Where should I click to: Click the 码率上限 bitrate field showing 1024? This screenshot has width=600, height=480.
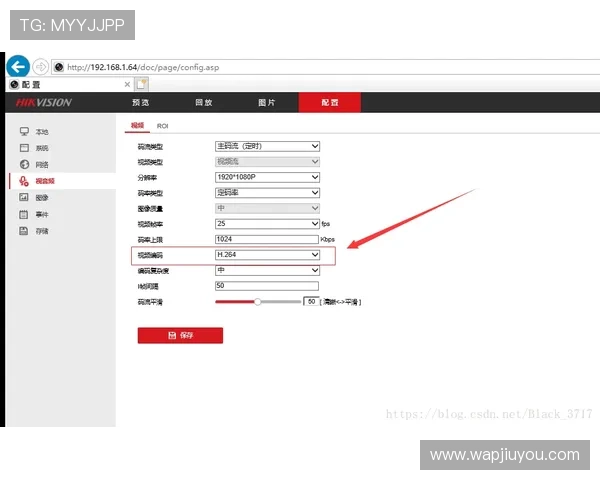pos(268,240)
